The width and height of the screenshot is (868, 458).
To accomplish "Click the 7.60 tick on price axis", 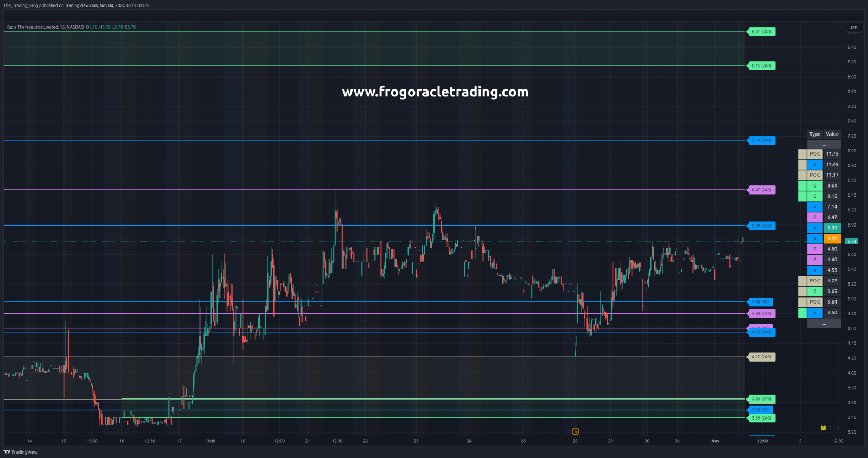I will tap(852, 106).
